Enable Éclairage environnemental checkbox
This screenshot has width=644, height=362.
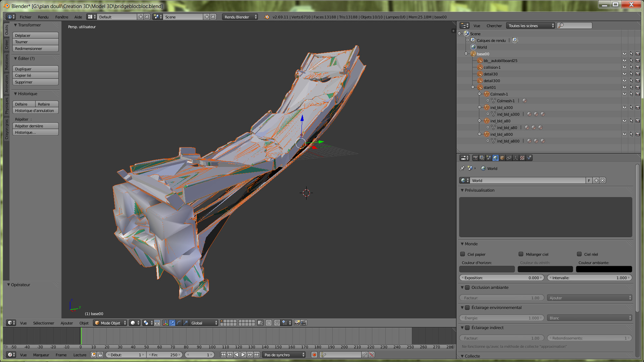(467, 308)
